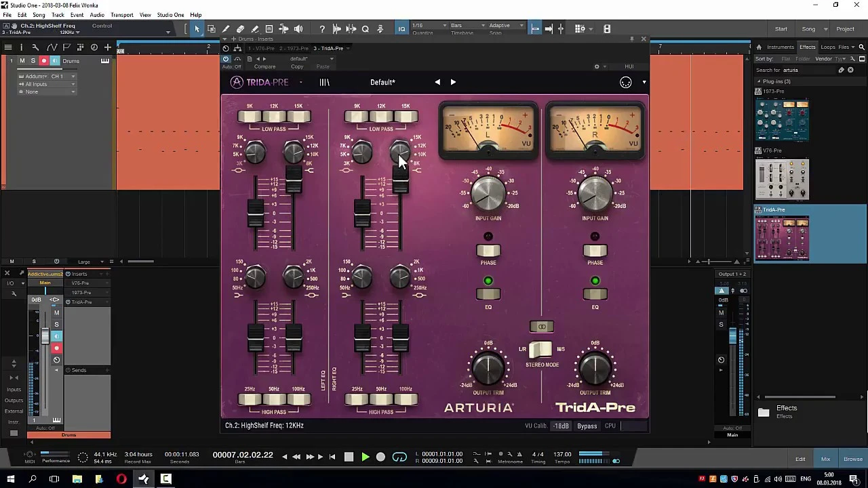Open Arturia preset library browser icon

click(324, 83)
